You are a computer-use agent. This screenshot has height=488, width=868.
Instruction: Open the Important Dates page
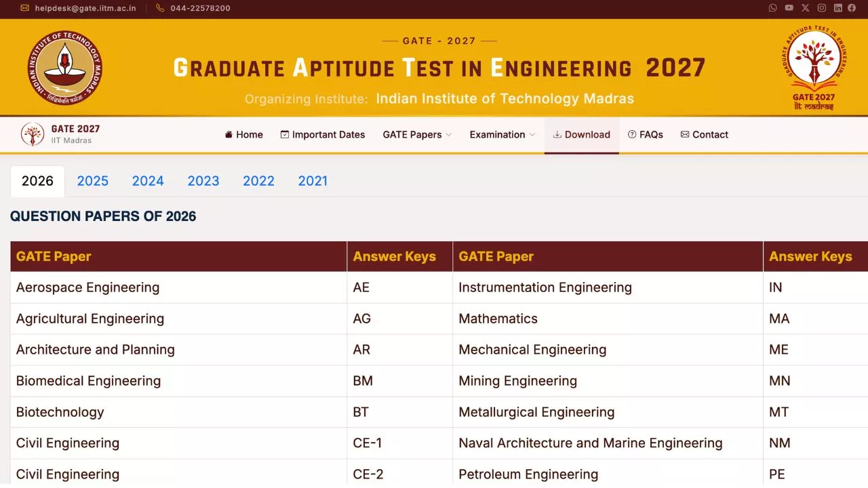323,134
